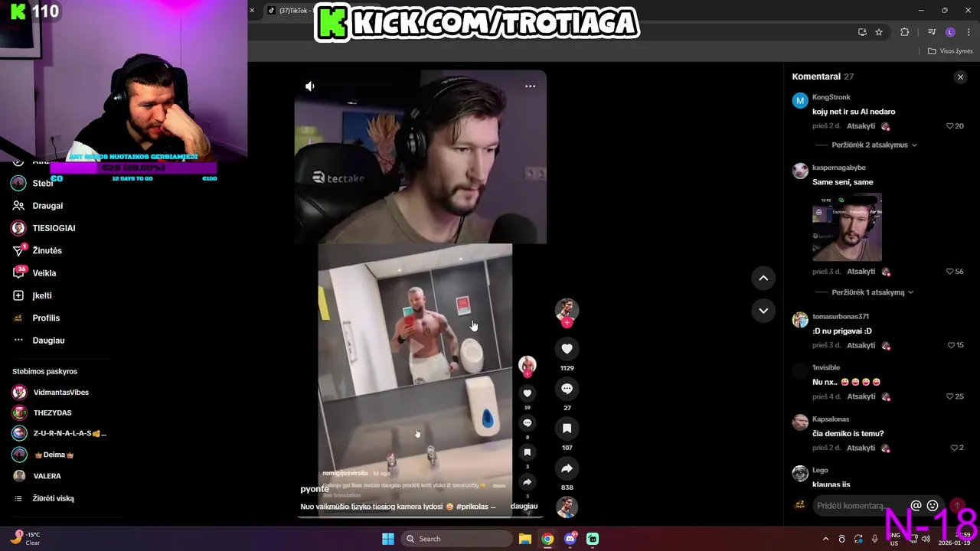Screen dimensions: 980x551
Task: Expand Daugiau more options in sidebar
Action: click(48, 341)
